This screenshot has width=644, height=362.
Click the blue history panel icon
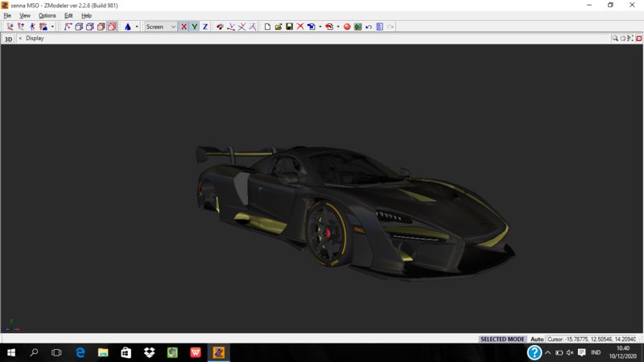pyautogui.click(x=380, y=27)
